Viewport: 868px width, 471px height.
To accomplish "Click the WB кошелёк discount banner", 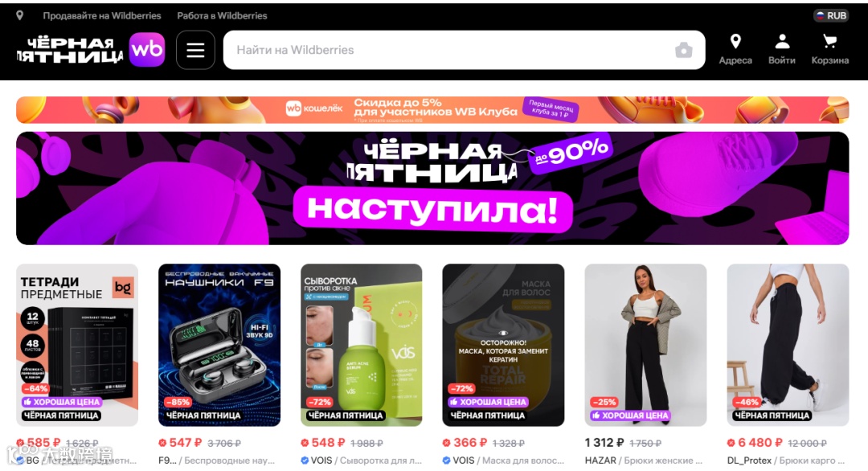I will tap(432, 109).
